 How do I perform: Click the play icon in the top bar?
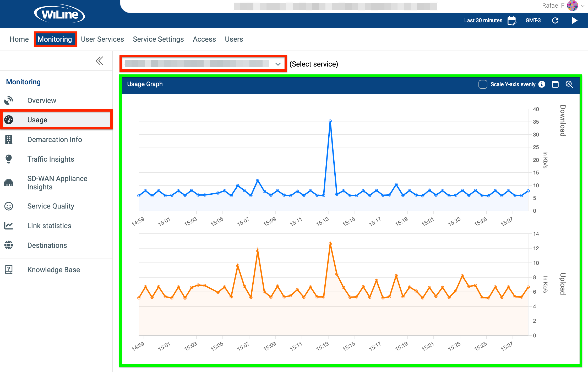tap(574, 20)
